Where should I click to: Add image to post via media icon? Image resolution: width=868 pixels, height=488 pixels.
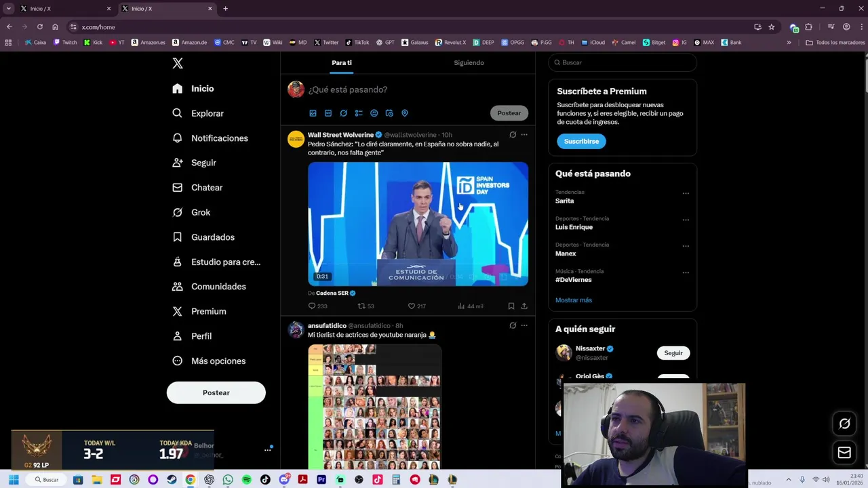pyautogui.click(x=313, y=113)
